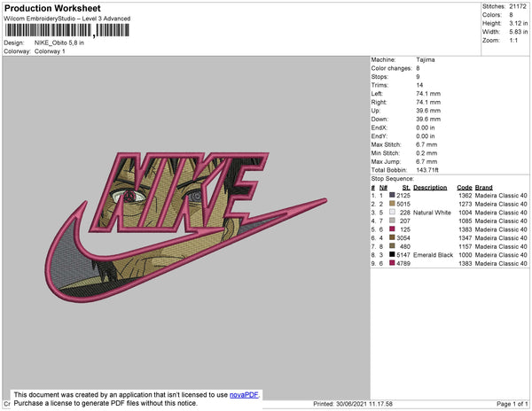The height and width of the screenshot is (411, 532).
Task: Click the "St." column header
Action: click(x=406, y=188)
